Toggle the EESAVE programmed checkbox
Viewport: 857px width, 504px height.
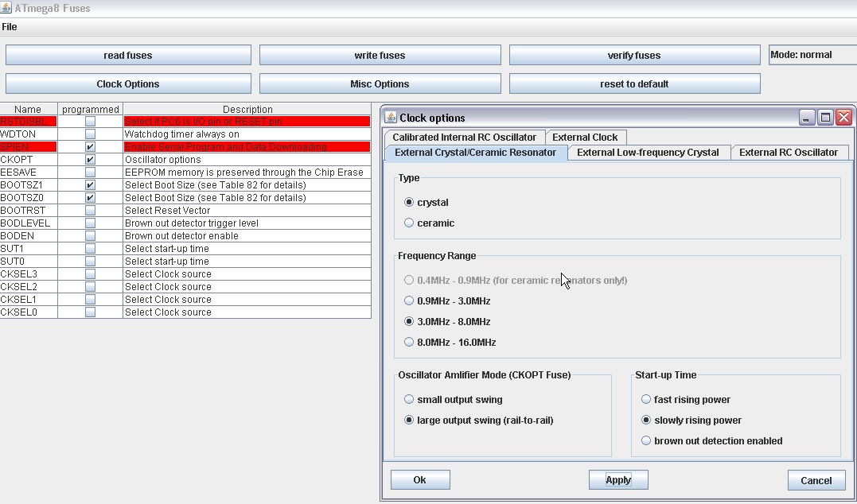tap(90, 172)
